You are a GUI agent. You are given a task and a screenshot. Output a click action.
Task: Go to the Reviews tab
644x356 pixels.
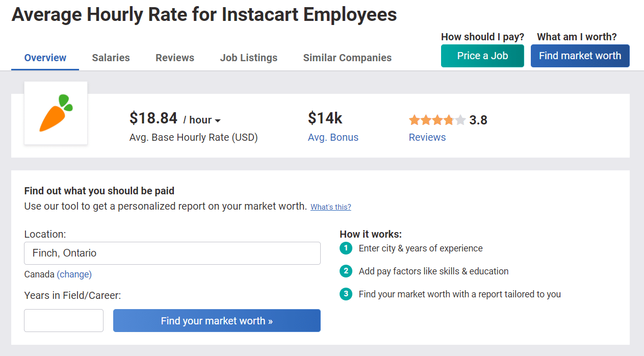175,58
